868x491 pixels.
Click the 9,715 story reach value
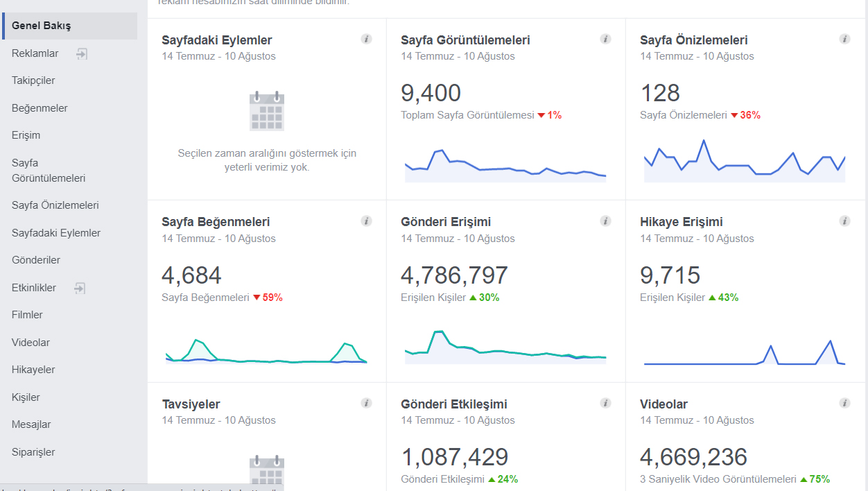point(670,275)
